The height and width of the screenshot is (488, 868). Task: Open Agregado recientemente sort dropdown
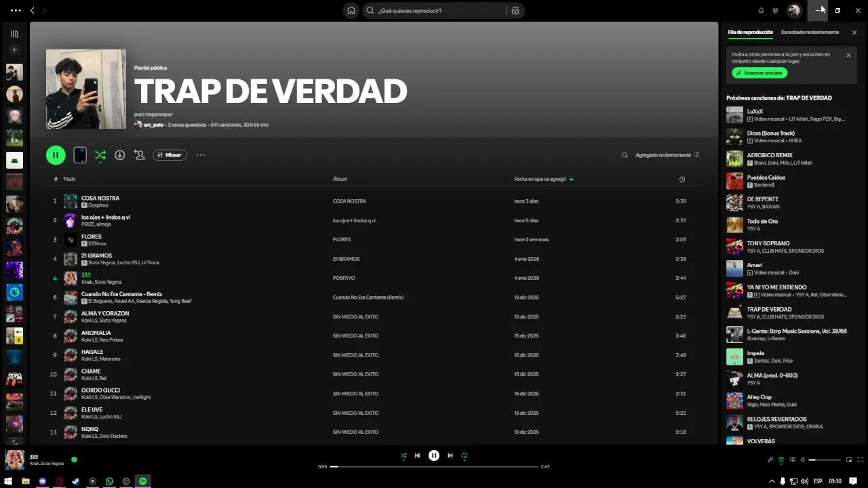[x=667, y=155]
